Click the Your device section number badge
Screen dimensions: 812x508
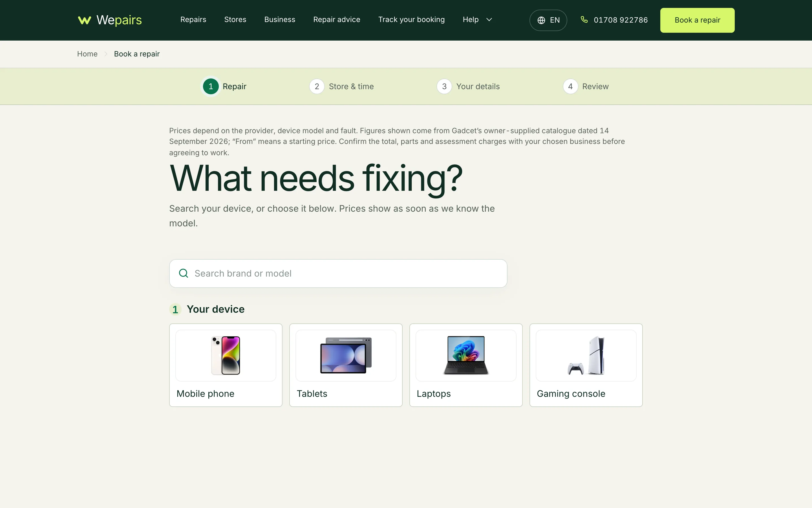(x=175, y=309)
